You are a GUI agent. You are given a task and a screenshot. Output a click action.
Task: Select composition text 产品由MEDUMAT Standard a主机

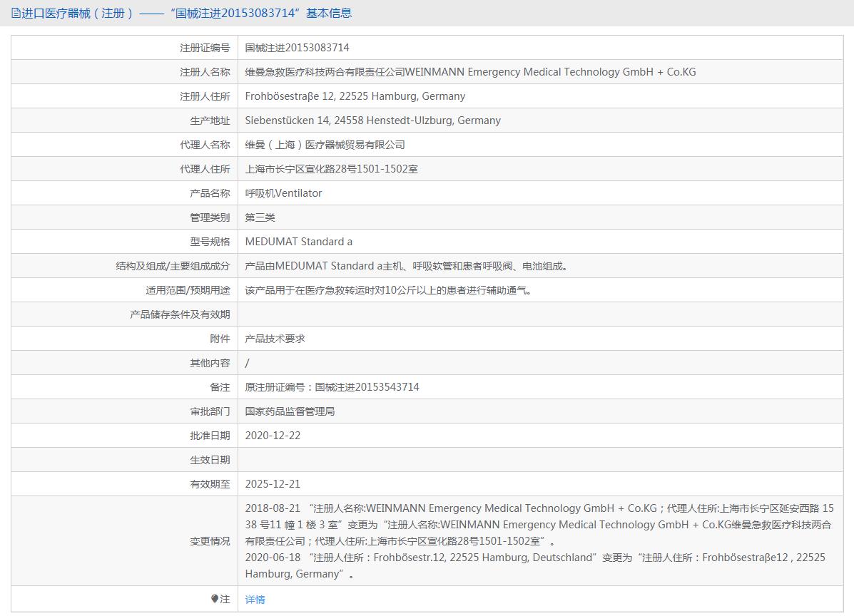click(323, 266)
